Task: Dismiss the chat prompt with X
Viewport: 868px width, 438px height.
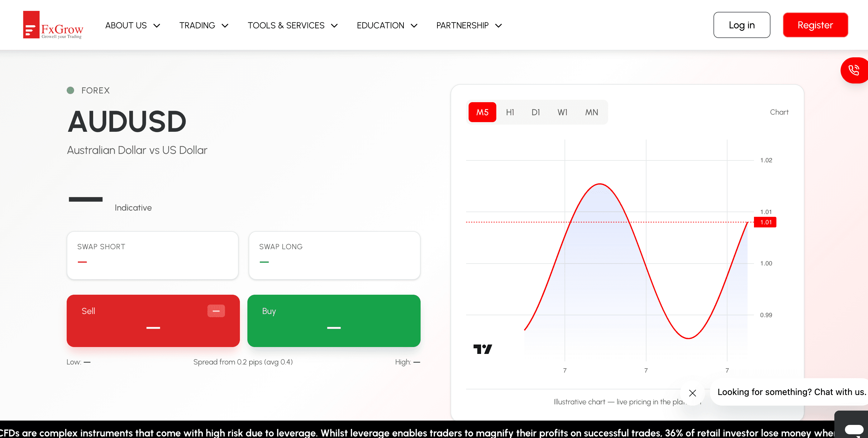Action: (693, 393)
